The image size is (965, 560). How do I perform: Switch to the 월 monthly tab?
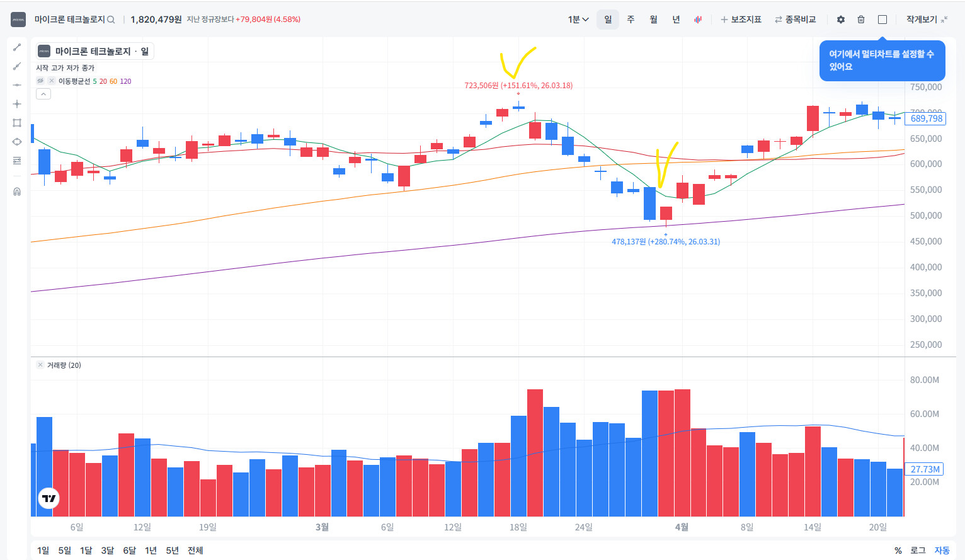[653, 20]
